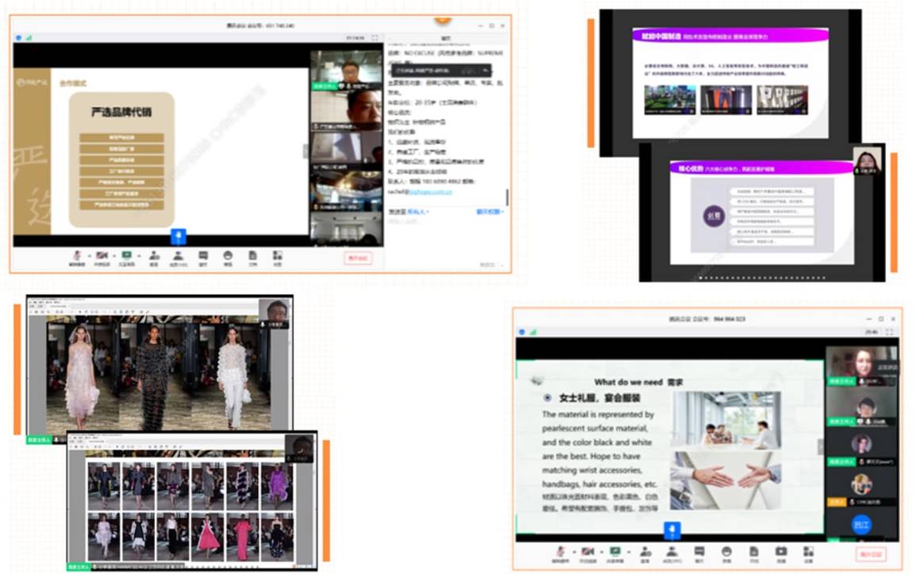
Task: Open the chat icon in 严选品牌代销 meeting toolbar
Action: (x=203, y=258)
